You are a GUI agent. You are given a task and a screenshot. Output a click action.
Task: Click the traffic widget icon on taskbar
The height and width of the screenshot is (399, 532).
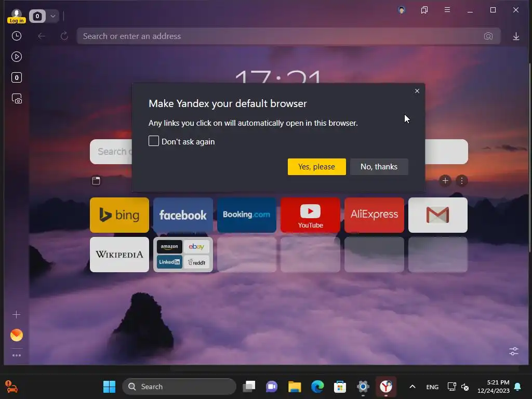click(x=11, y=387)
